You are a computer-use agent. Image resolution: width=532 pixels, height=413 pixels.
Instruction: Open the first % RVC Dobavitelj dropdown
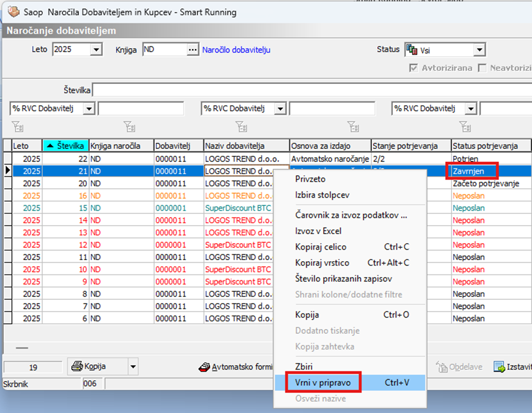pos(89,109)
